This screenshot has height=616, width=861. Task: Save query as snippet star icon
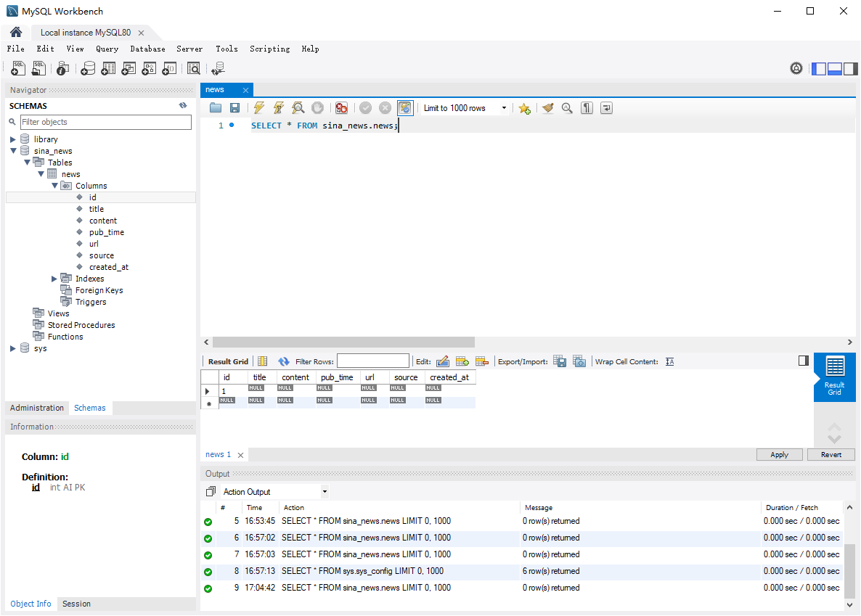(x=524, y=108)
